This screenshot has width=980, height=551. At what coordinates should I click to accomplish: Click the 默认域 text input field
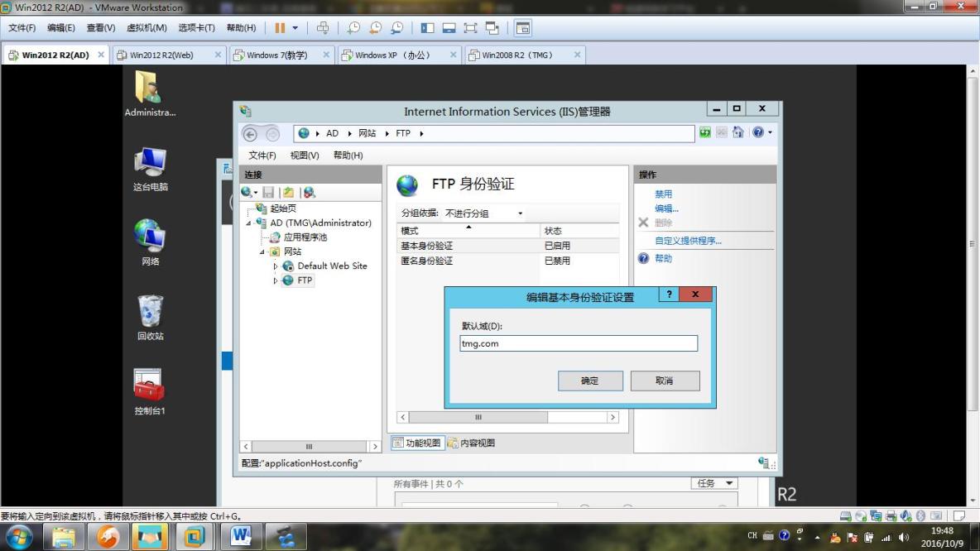tap(579, 343)
